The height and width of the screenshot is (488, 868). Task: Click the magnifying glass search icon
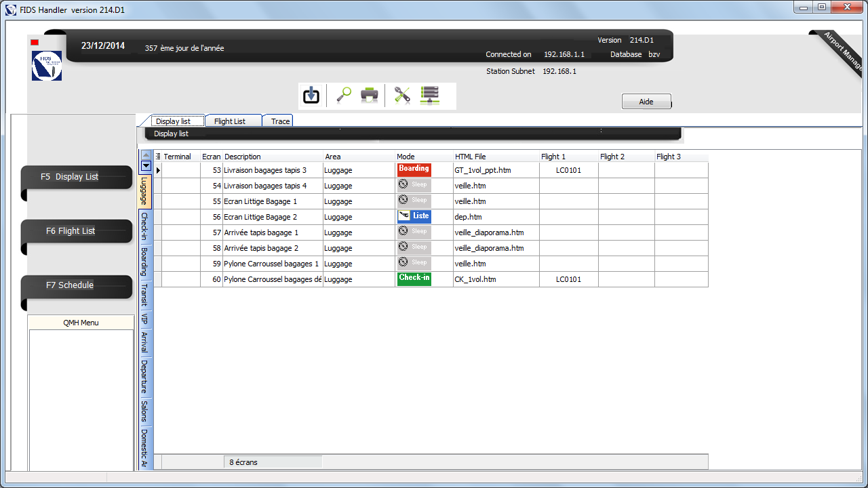pyautogui.click(x=343, y=96)
